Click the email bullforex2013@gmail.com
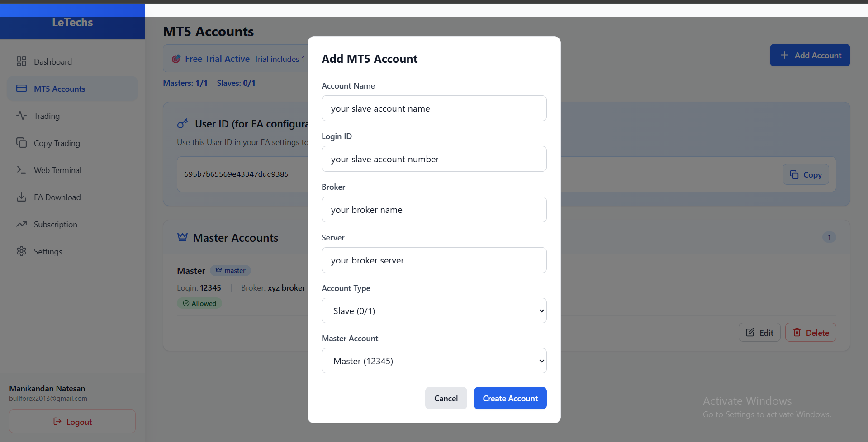 (48, 399)
